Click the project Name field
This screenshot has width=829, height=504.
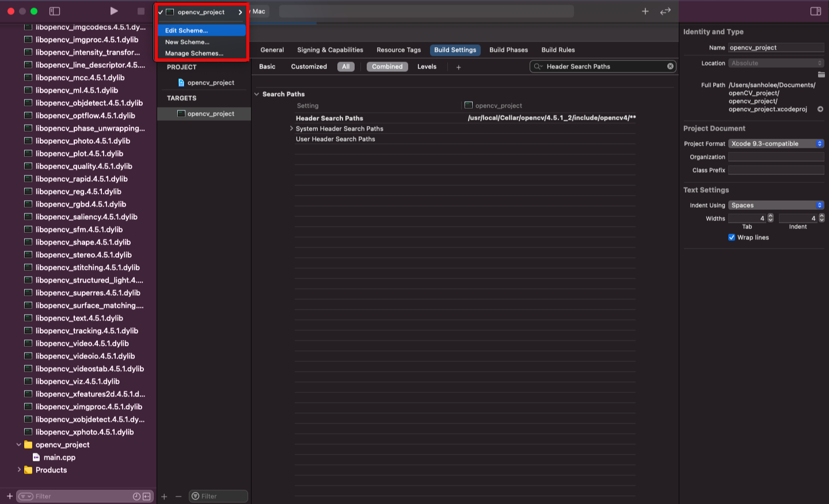pyautogui.click(x=776, y=48)
